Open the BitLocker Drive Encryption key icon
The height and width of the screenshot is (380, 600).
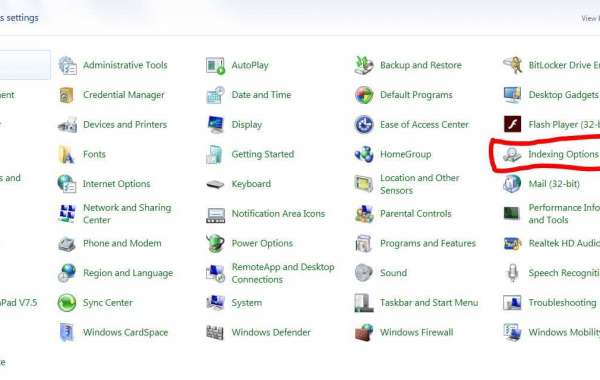(512, 65)
